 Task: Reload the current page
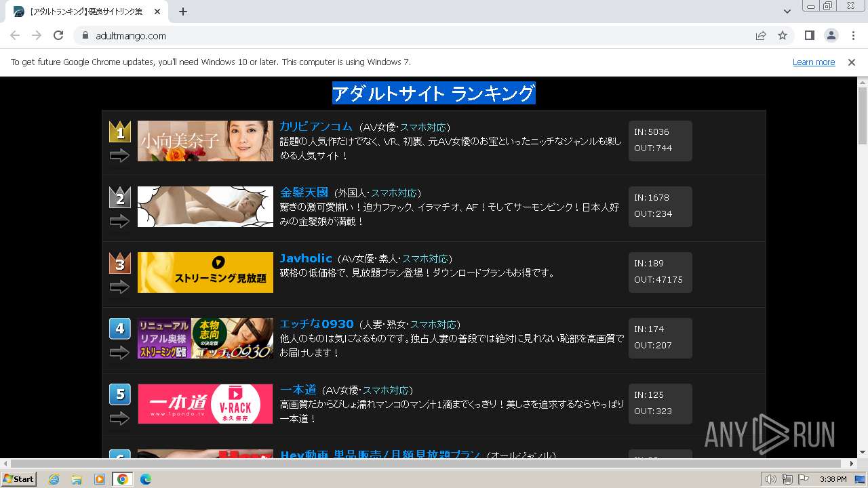tap(58, 35)
